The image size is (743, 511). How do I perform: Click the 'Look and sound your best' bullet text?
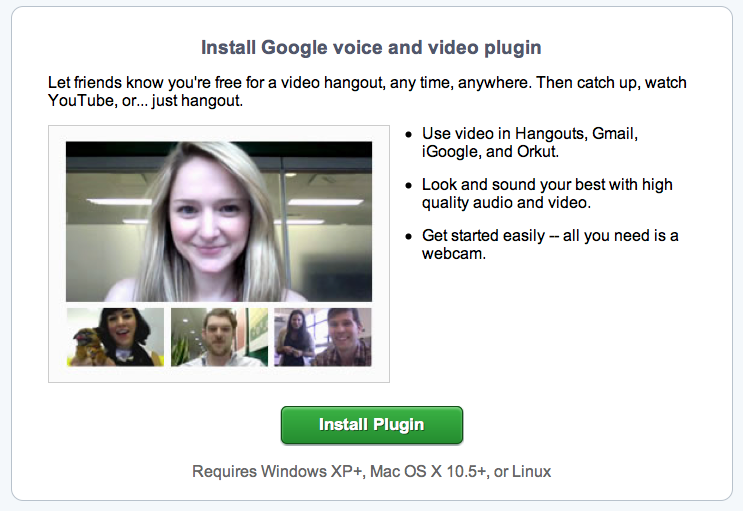click(547, 193)
